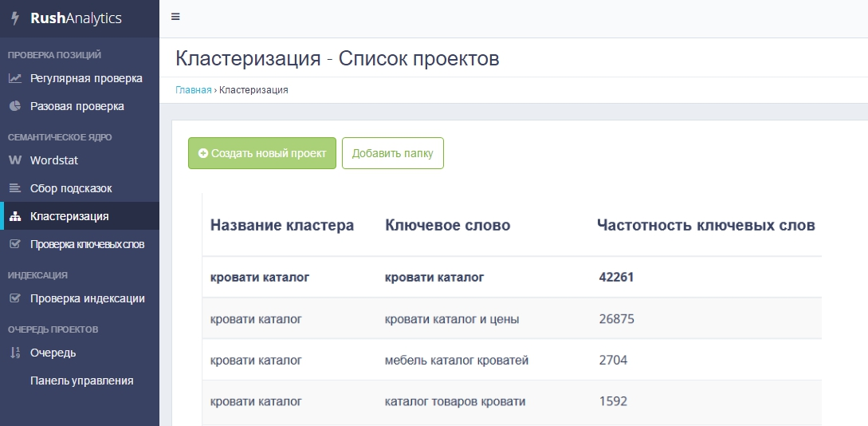This screenshot has height=426, width=868.
Task: Open Панель управления in the sidebar
Action: pyautogui.click(x=81, y=381)
